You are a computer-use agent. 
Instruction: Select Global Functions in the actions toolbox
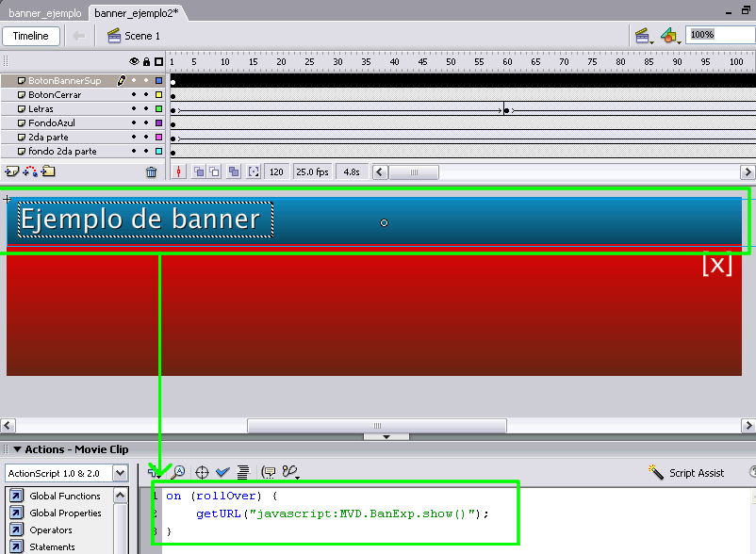[64, 496]
